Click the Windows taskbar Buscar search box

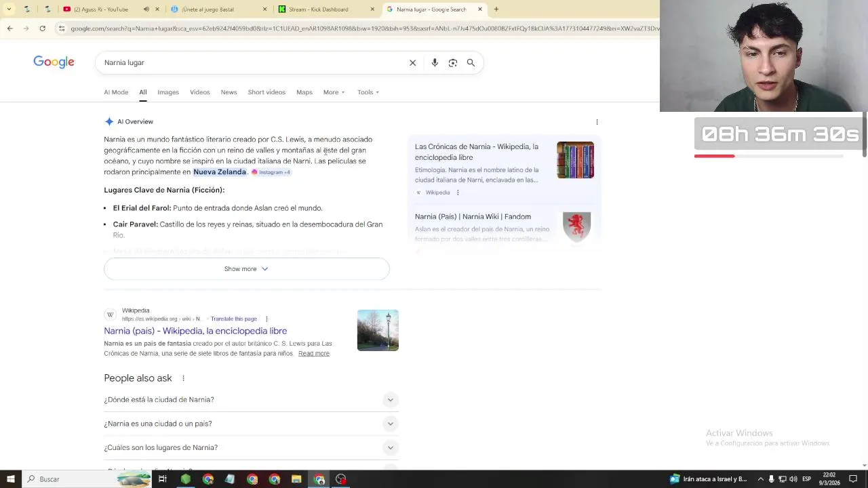point(87,479)
